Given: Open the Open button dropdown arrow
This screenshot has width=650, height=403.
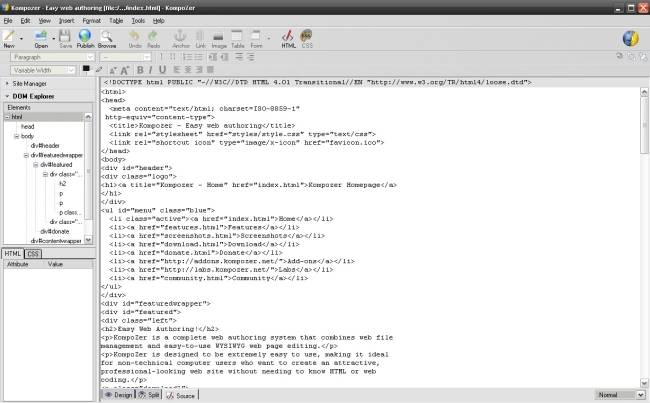Looking at the screenshot, I should [x=53, y=39].
